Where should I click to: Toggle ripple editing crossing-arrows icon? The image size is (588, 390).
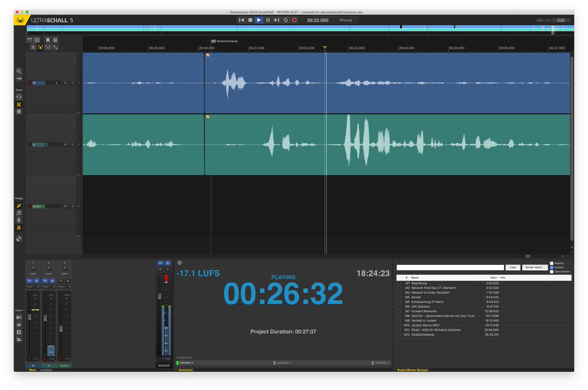click(x=33, y=48)
